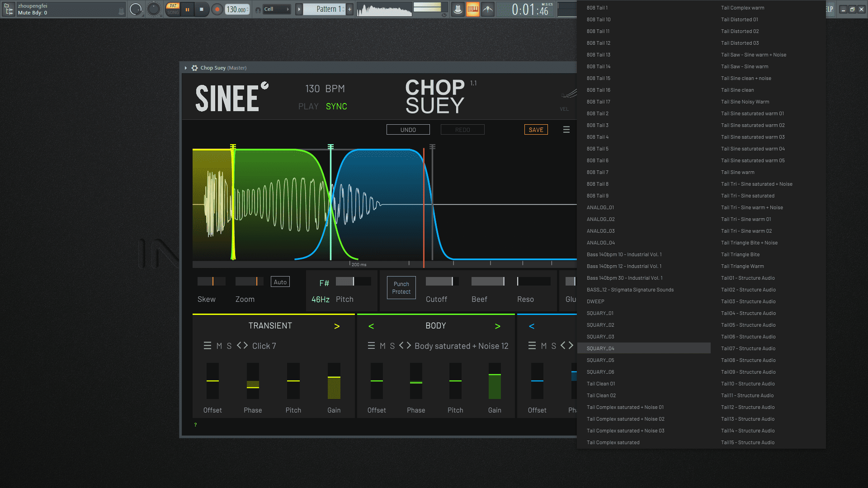The width and height of the screenshot is (868, 488).
Task: Open Chop Suey plugin settings gear icon
Action: pos(194,68)
